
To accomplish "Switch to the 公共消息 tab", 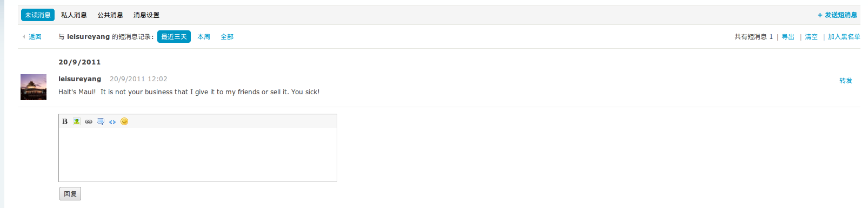I will (x=110, y=15).
